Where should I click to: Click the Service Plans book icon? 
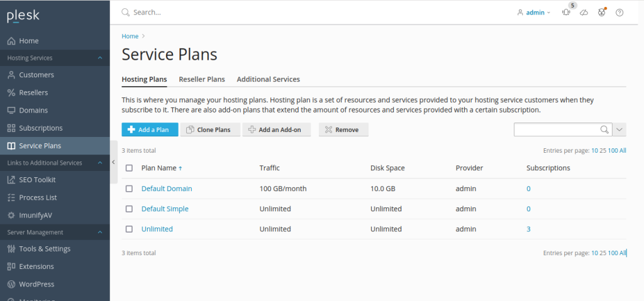[x=11, y=145]
